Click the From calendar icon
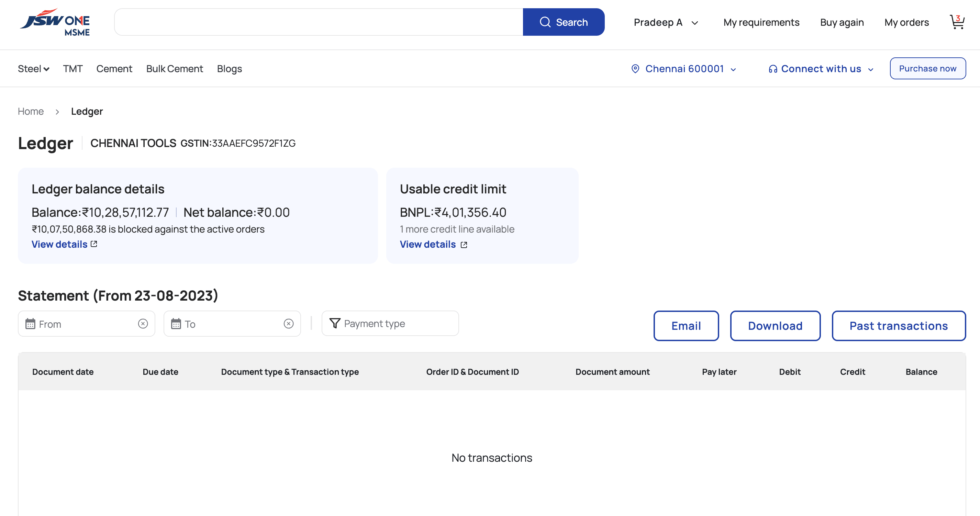Viewport: 980px width, 516px height. click(x=30, y=324)
